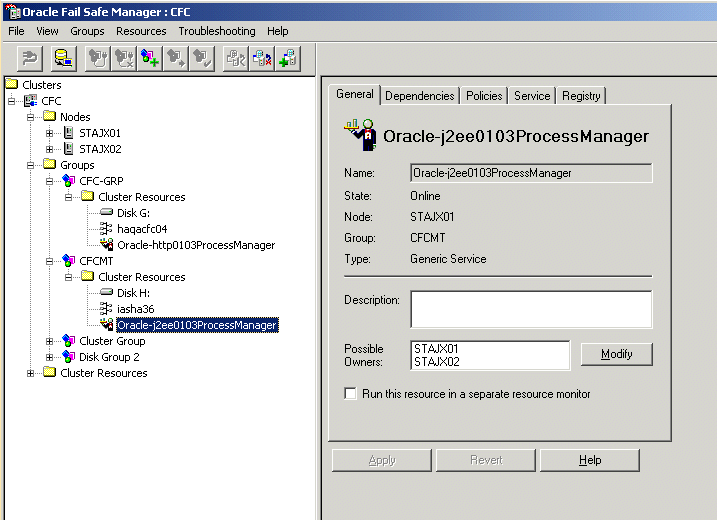Select STAJX02 in Possible Owners list
The height and width of the screenshot is (520, 717).
(437, 362)
